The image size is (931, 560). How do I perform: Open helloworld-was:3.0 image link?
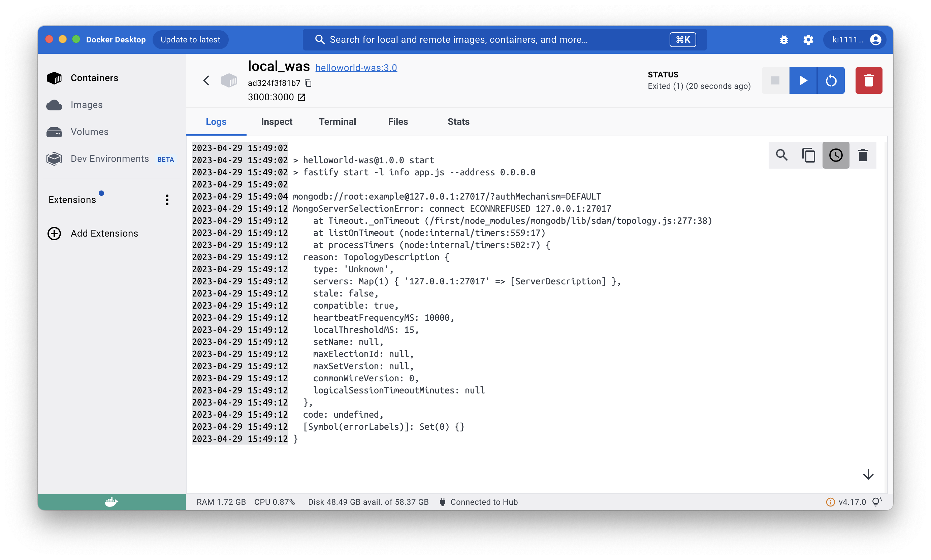(x=356, y=68)
